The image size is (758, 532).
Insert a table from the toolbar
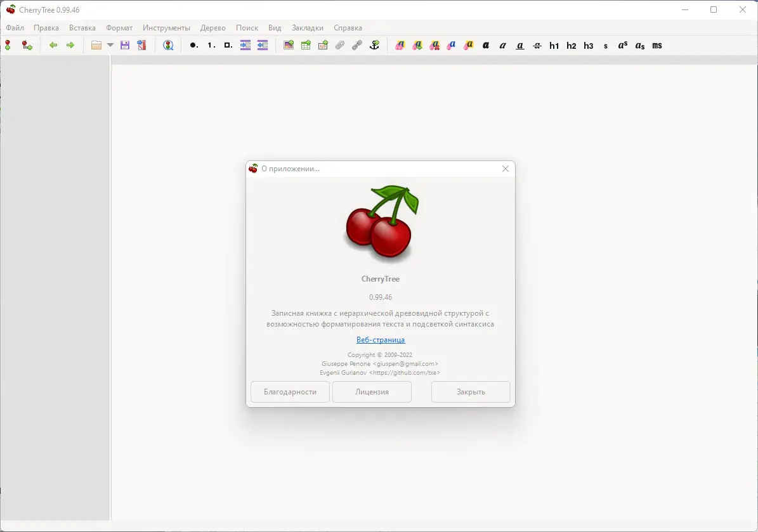306,46
